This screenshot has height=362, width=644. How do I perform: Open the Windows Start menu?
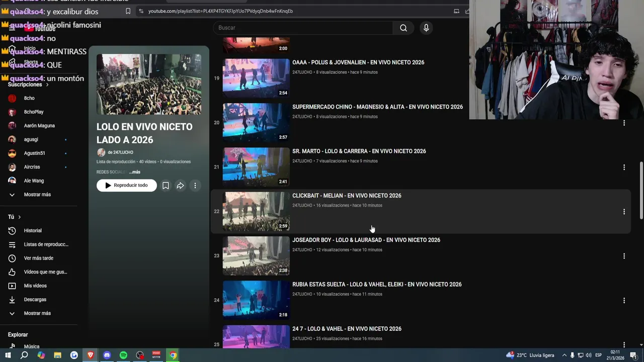point(8,355)
